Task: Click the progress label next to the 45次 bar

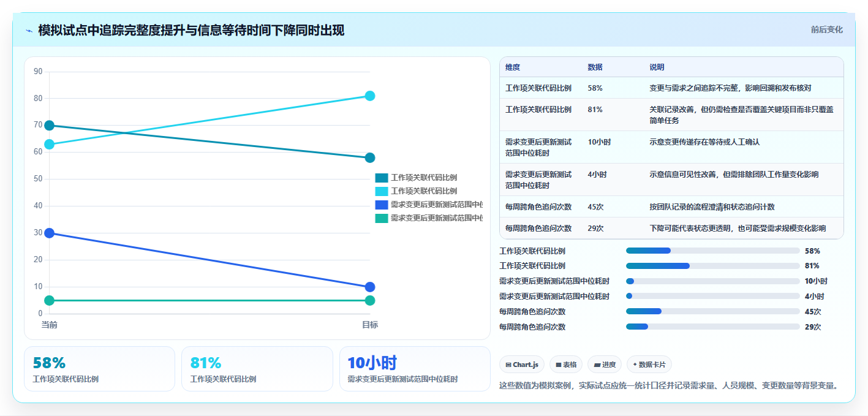Action: point(532,312)
